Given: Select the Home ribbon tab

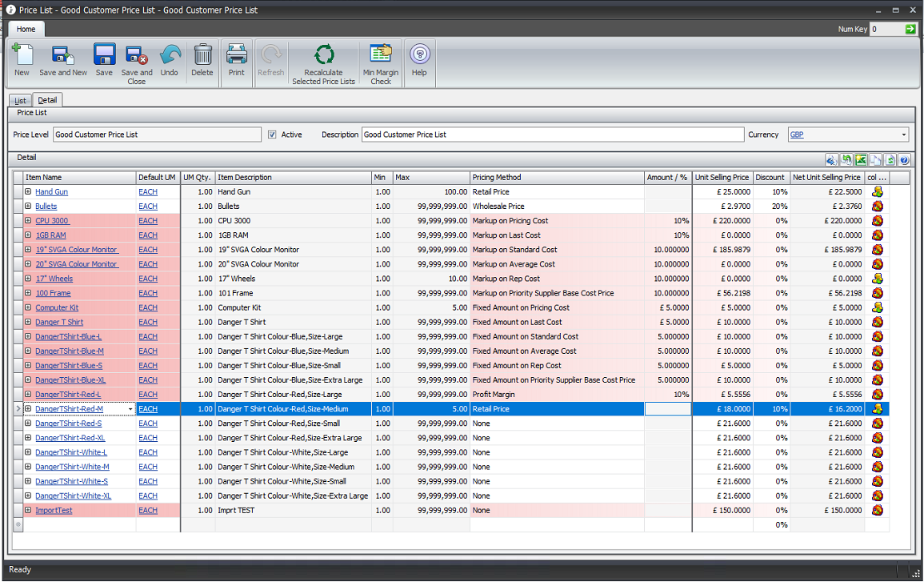Looking at the screenshot, I should pos(26,29).
